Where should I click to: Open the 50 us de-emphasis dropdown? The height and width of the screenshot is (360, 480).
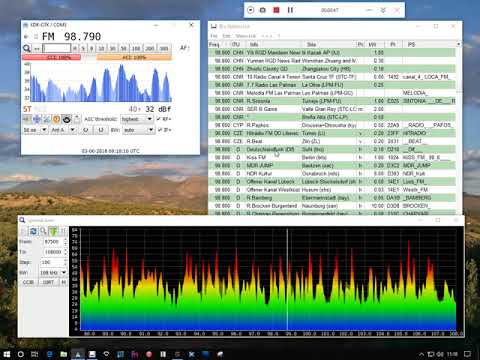35,130
